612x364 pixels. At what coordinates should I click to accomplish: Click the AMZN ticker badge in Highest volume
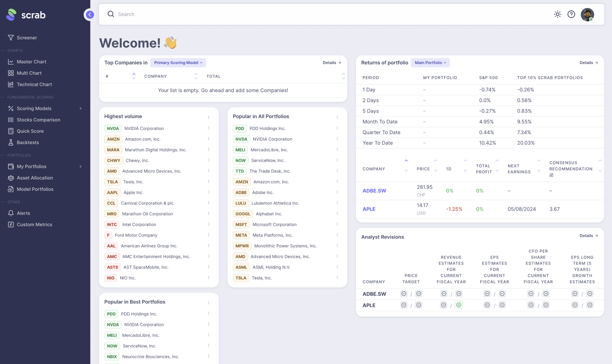point(113,139)
